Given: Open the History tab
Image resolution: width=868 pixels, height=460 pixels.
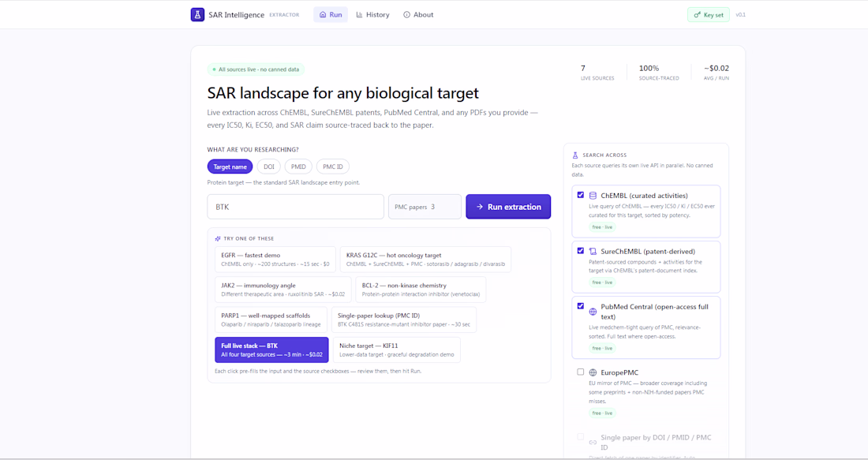Looking at the screenshot, I should [x=372, y=14].
